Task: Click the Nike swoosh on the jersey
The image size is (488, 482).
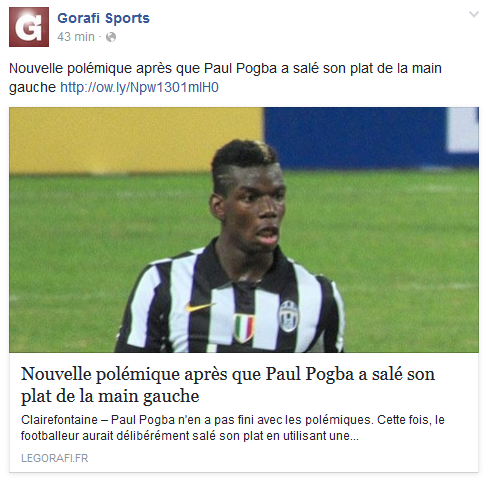Action: [199, 306]
